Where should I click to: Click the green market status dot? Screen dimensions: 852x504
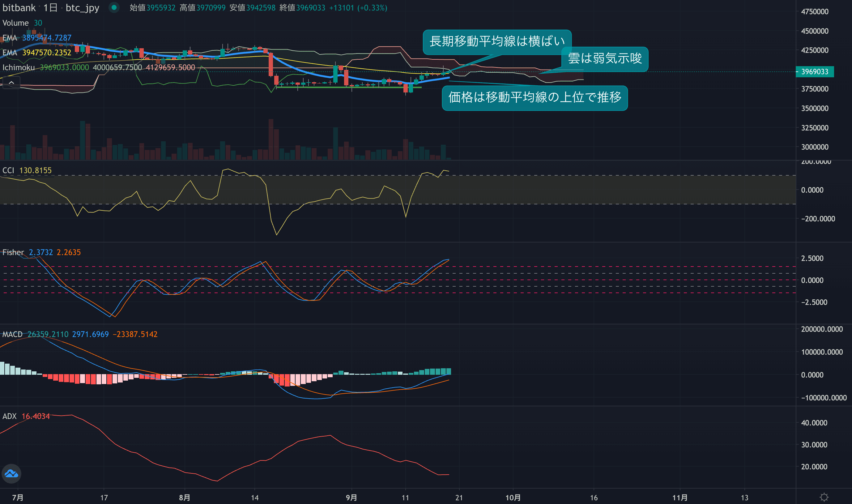[114, 7]
